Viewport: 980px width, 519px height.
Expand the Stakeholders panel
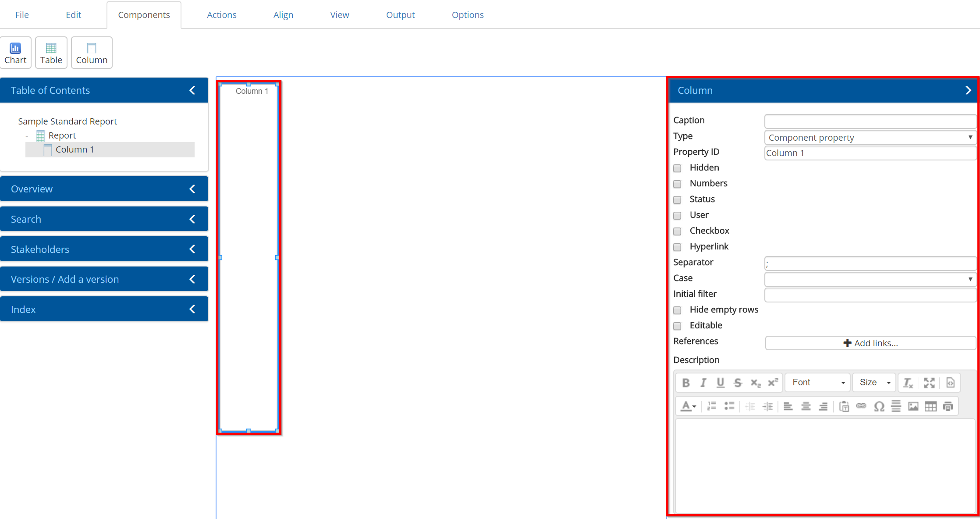tap(104, 249)
